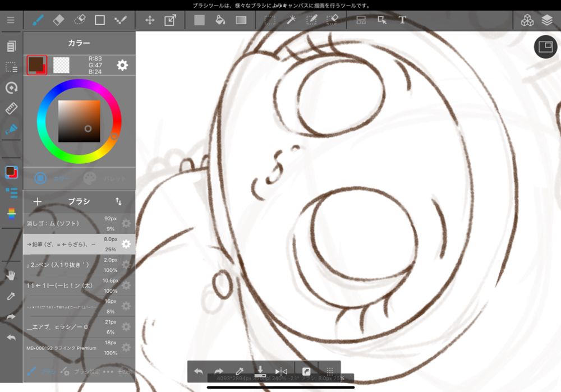Click redo in bottom shortcut bar
Image resolution: width=561 pixels, height=392 pixels.
point(219,371)
